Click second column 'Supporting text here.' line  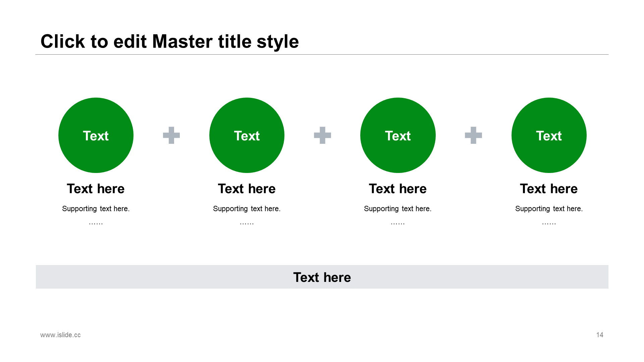(247, 208)
